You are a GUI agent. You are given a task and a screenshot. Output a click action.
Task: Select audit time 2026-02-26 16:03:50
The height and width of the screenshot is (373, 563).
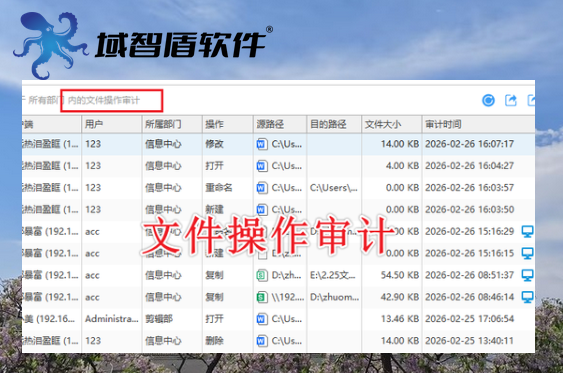coord(470,210)
